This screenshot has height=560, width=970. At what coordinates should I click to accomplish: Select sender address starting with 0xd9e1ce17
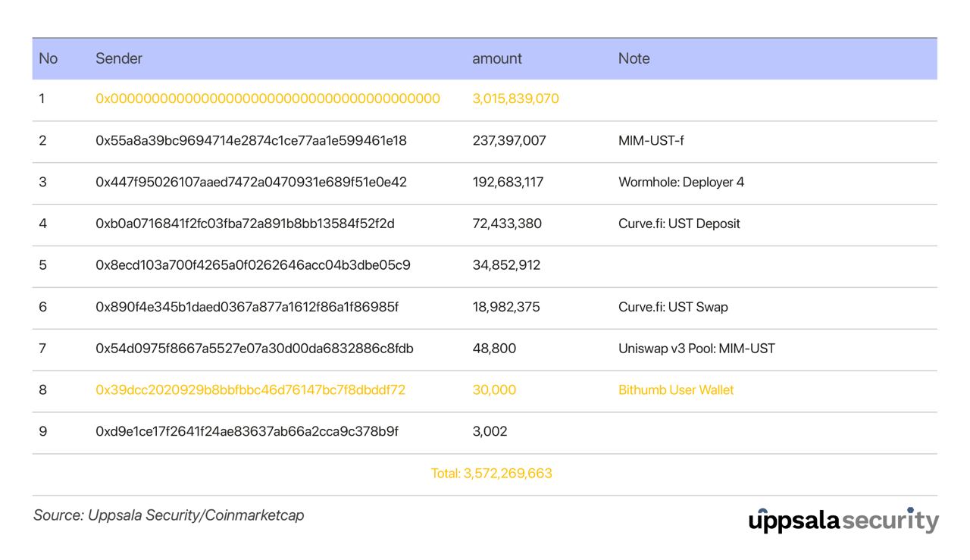pos(247,431)
